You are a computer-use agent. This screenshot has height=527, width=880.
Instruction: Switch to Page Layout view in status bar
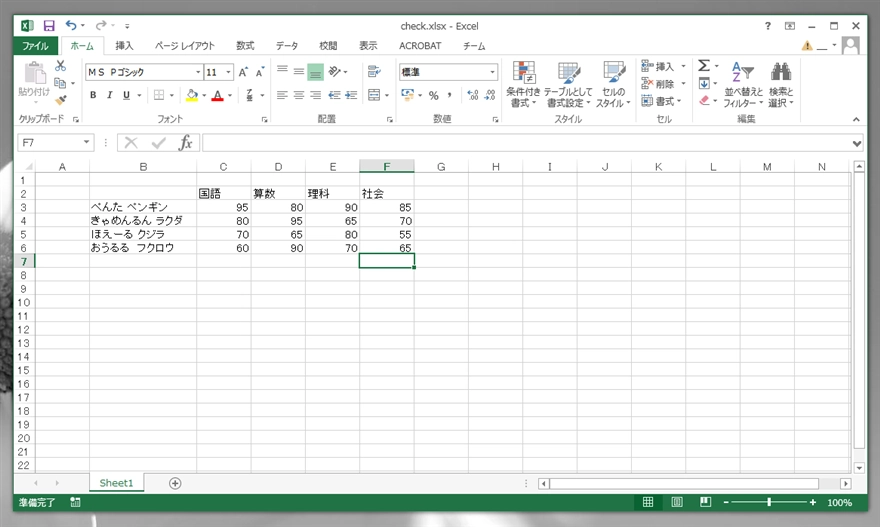click(x=677, y=502)
